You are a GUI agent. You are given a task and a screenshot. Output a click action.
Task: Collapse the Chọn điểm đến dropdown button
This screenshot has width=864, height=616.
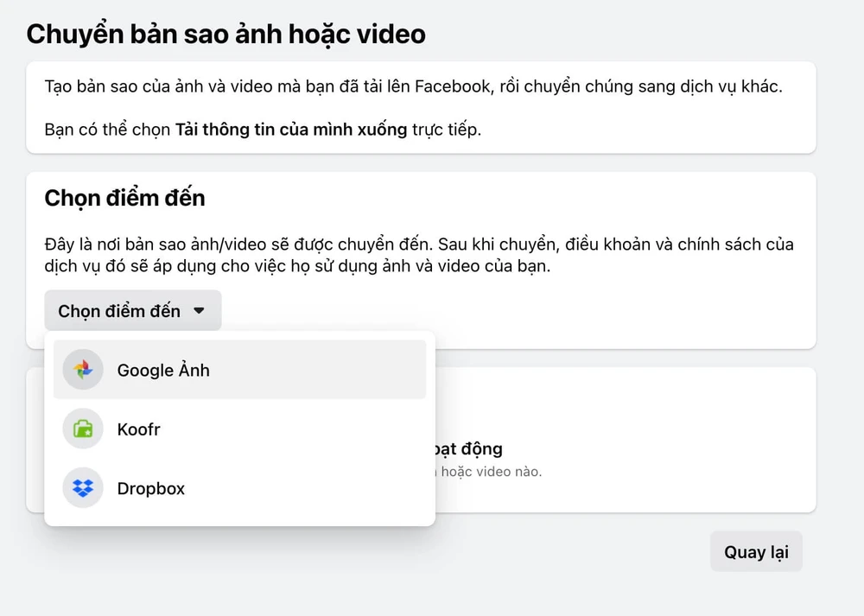pyautogui.click(x=132, y=311)
